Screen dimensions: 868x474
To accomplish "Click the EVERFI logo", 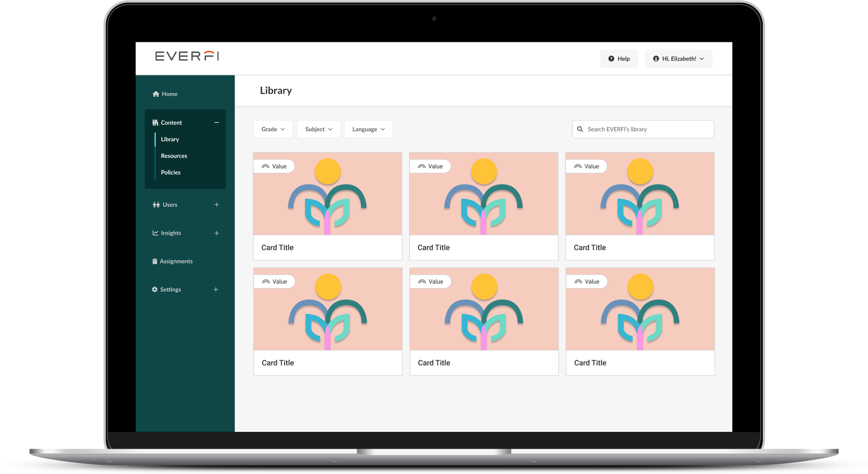I will coord(187,56).
